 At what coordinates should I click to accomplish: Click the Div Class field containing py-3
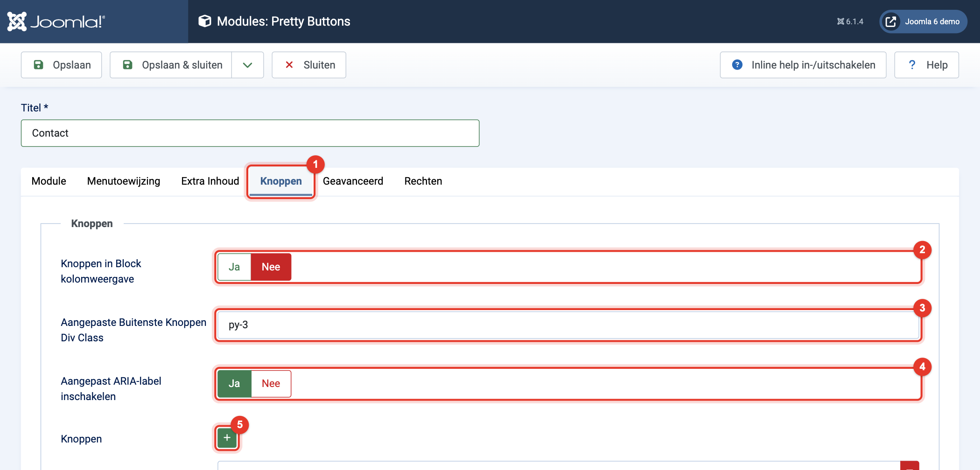point(568,325)
